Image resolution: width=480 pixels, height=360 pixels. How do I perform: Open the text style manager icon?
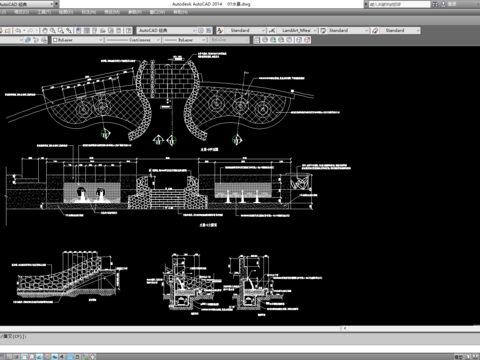click(x=220, y=30)
